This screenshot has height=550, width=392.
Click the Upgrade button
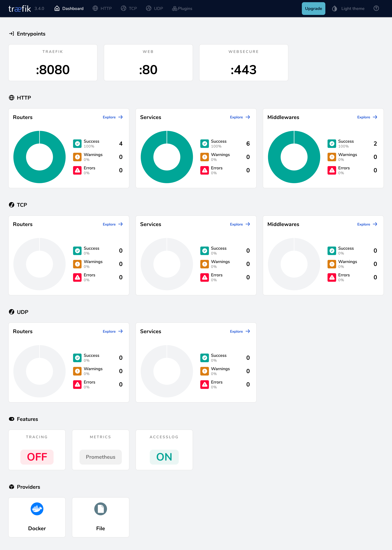(313, 8)
